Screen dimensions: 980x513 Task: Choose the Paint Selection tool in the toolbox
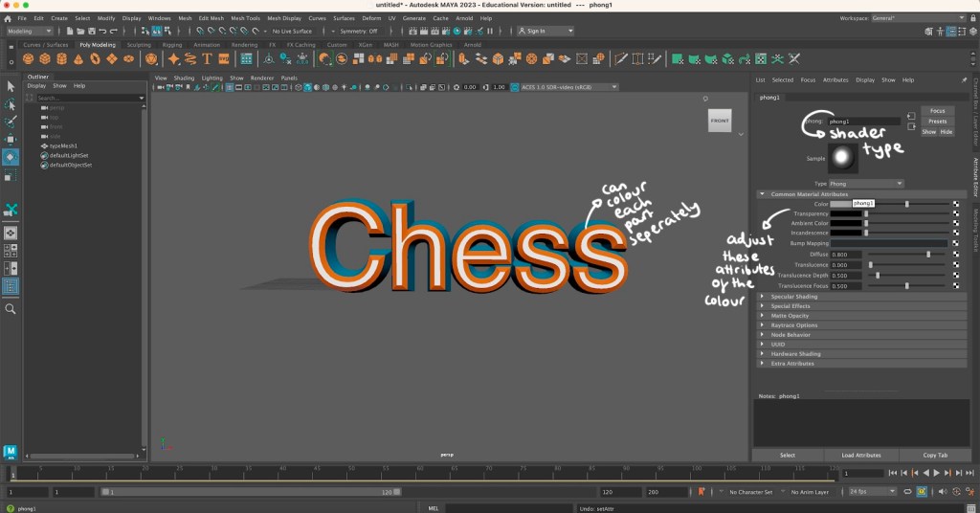click(x=11, y=122)
